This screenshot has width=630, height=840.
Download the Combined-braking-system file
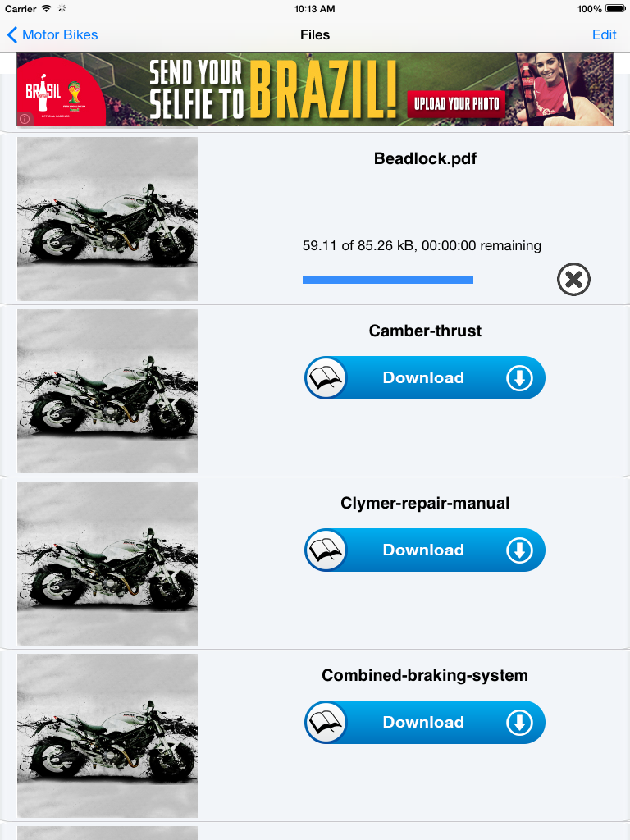(425, 722)
